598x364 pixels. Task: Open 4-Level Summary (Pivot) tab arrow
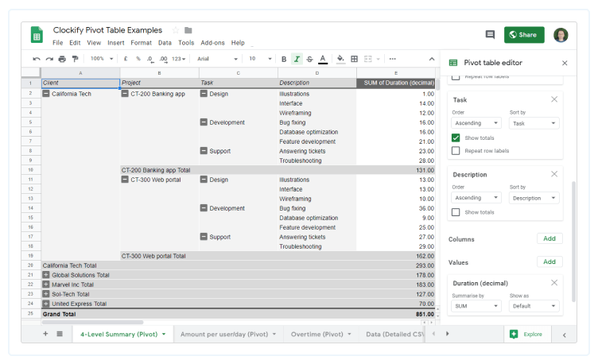[x=164, y=335]
